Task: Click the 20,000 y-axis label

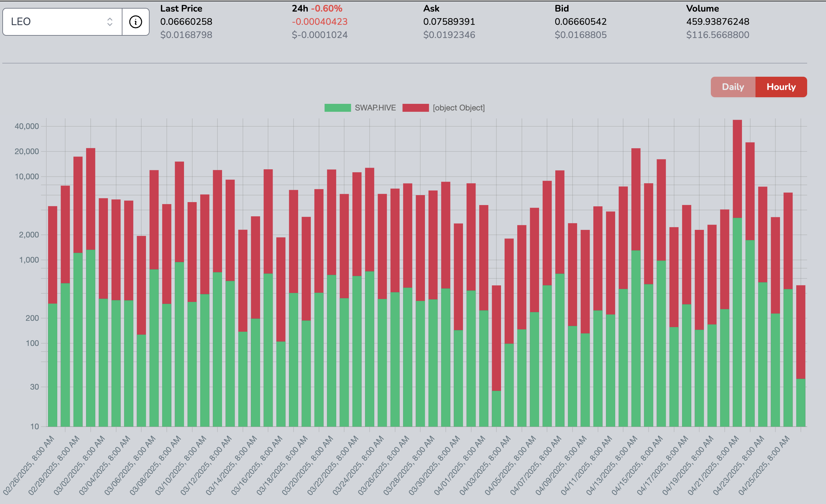Action: (27, 151)
